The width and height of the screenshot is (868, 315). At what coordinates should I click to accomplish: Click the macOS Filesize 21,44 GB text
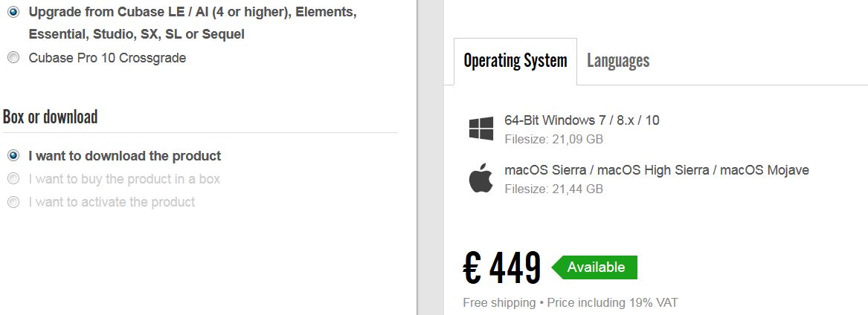(x=553, y=189)
